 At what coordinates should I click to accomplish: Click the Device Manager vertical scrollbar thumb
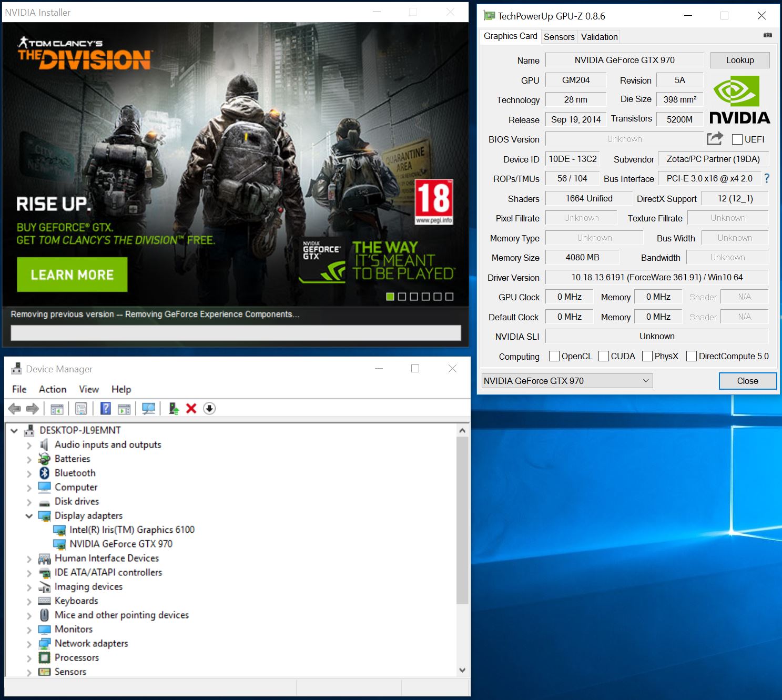tap(462, 521)
